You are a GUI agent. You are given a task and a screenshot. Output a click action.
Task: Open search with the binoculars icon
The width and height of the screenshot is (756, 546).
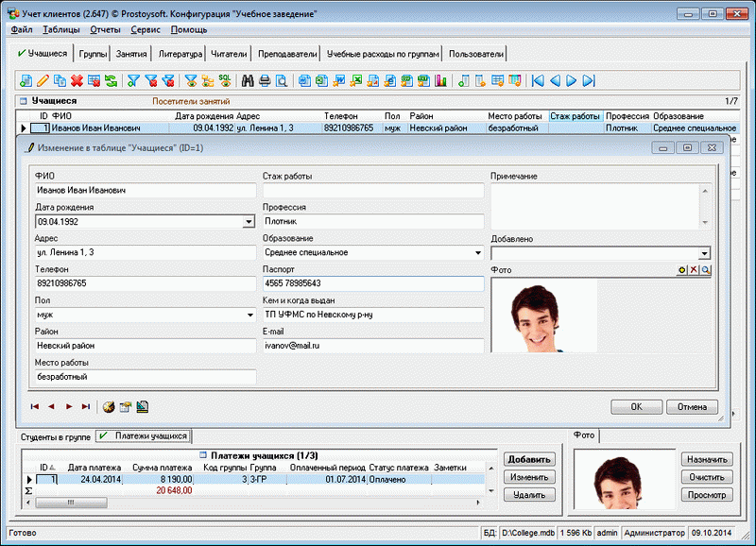(249, 81)
